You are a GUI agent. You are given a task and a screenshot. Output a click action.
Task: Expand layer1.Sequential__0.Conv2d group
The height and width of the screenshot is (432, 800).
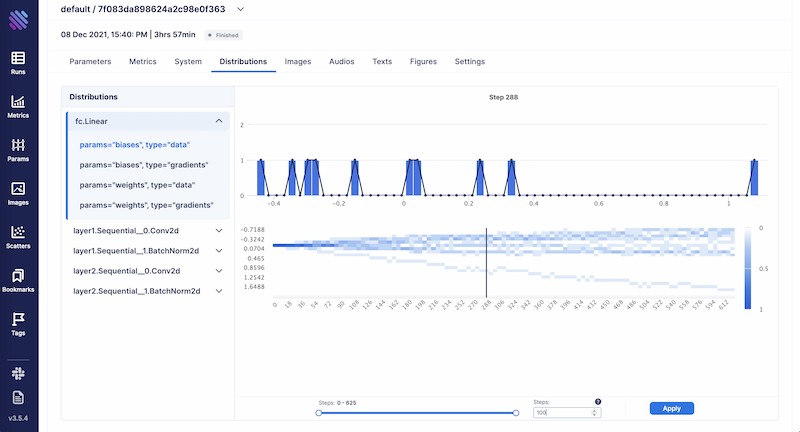tap(219, 230)
